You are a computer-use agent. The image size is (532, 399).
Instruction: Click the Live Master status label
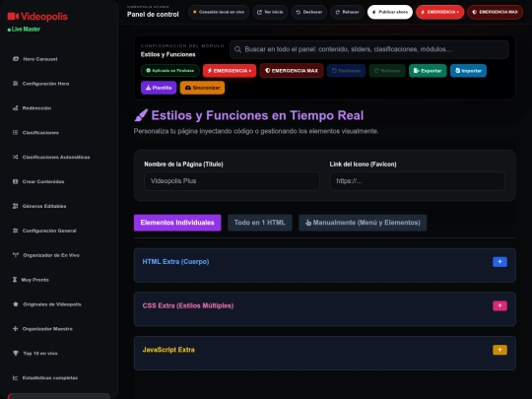coord(24,30)
